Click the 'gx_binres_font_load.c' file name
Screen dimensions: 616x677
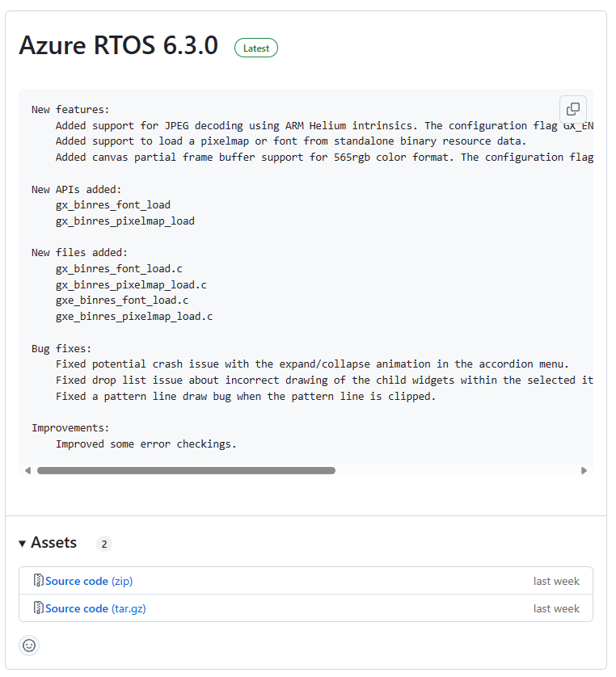coord(119,269)
